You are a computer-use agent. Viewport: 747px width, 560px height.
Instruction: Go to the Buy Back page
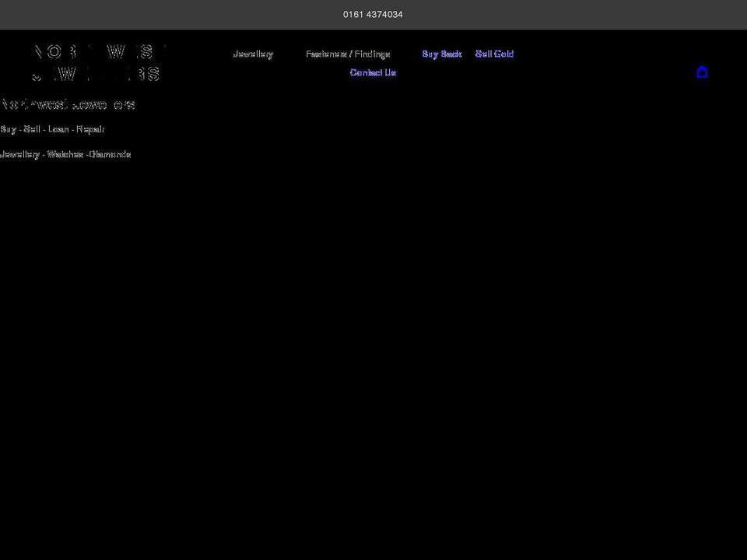[442, 54]
